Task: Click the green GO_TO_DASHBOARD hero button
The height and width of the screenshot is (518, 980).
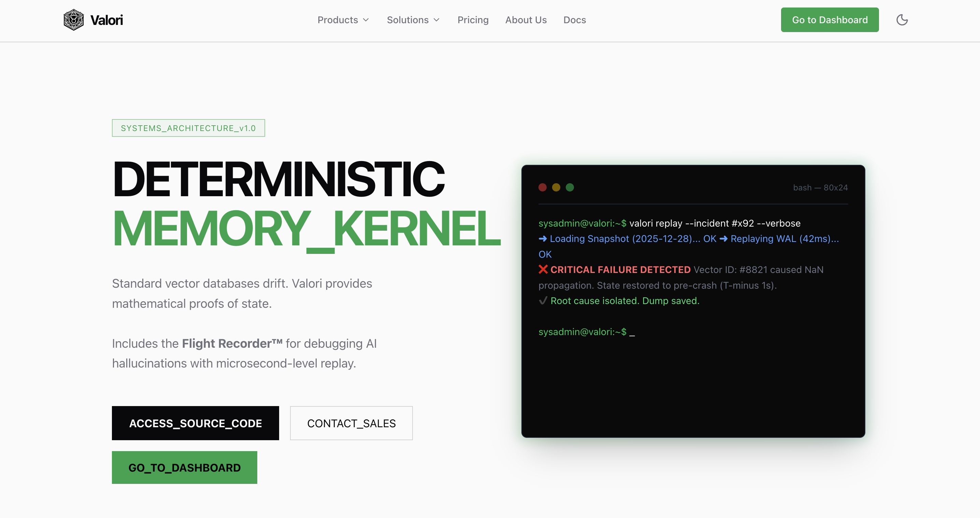Action: (185, 467)
